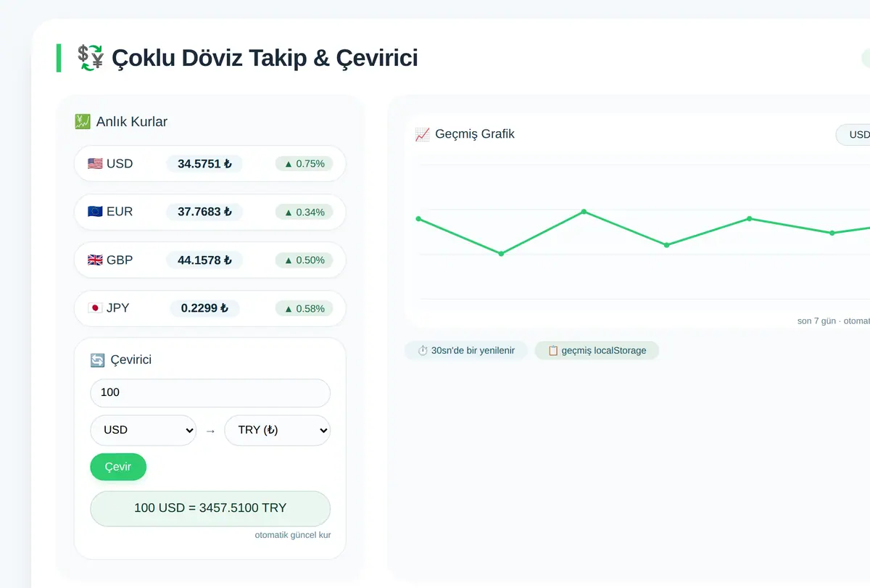Click the 30sn'de bir yenilenir chip

(x=466, y=350)
